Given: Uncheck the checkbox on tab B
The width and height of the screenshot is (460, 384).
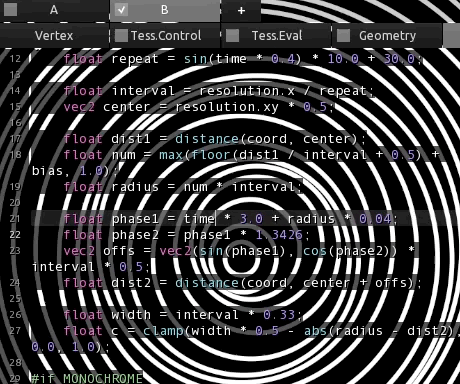Looking at the screenshot, I should tap(121, 10).
